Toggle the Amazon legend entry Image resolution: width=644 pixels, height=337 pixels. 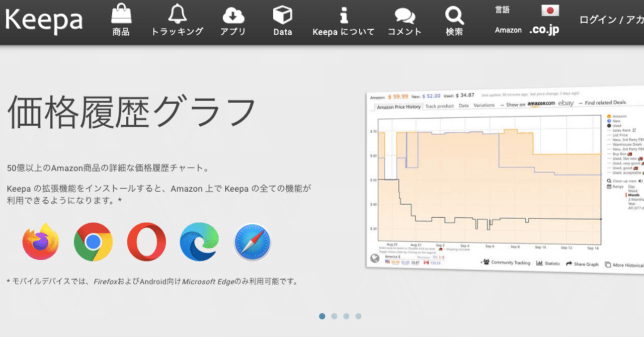click(x=617, y=116)
